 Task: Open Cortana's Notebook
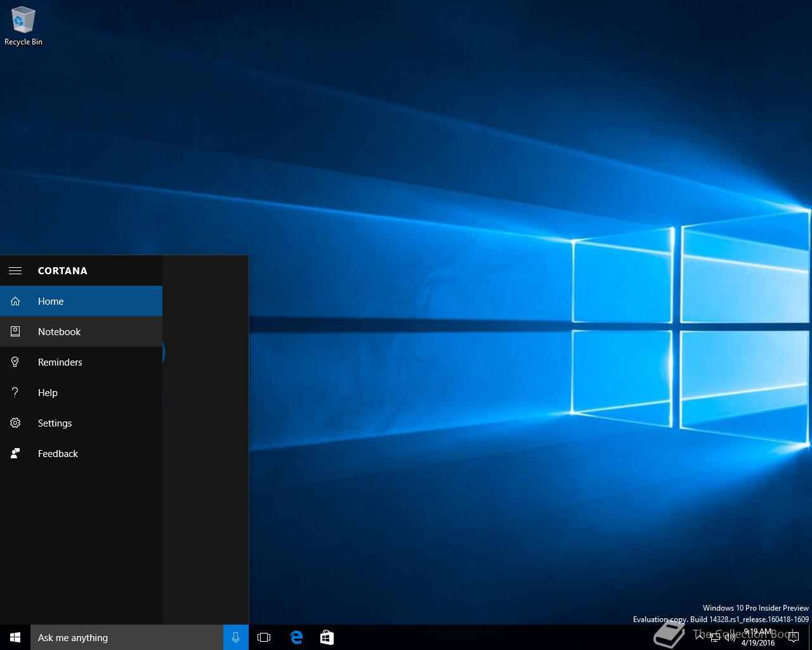[x=81, y=331]
